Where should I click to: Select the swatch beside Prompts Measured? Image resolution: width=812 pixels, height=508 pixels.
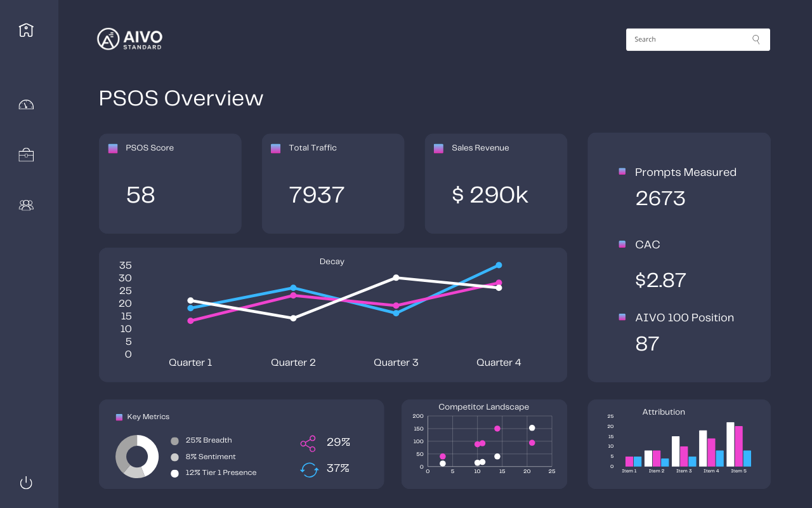click(622, 171)
